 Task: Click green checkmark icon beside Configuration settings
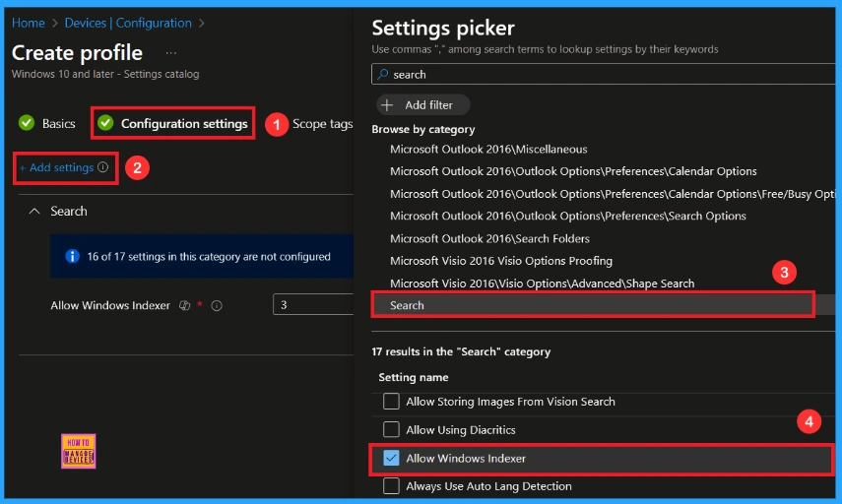click(105, 123)
